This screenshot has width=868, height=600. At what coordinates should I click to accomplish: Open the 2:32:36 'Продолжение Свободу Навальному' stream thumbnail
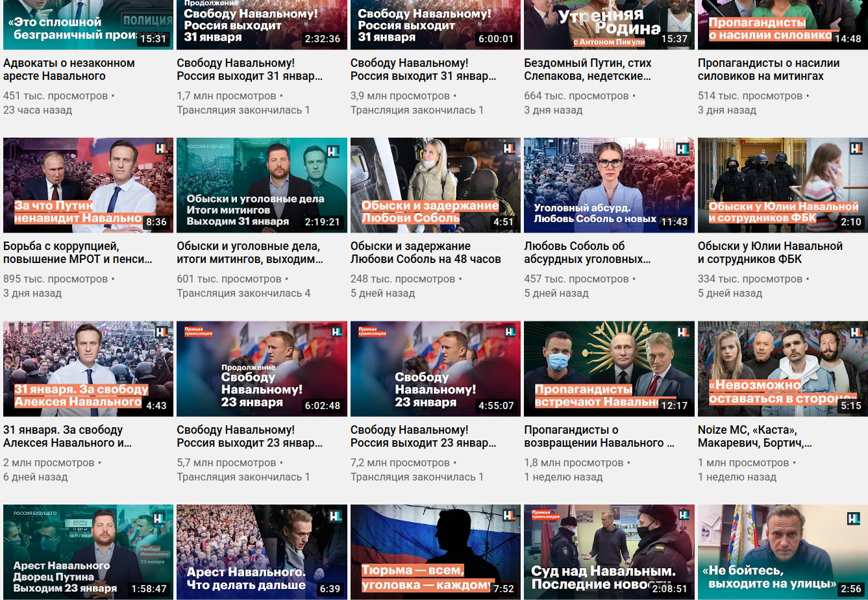coord(262,25)
